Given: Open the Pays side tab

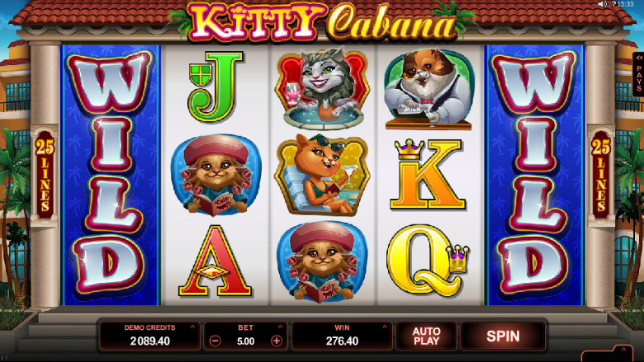Looking at the screenshot, I should click(638, 74).
